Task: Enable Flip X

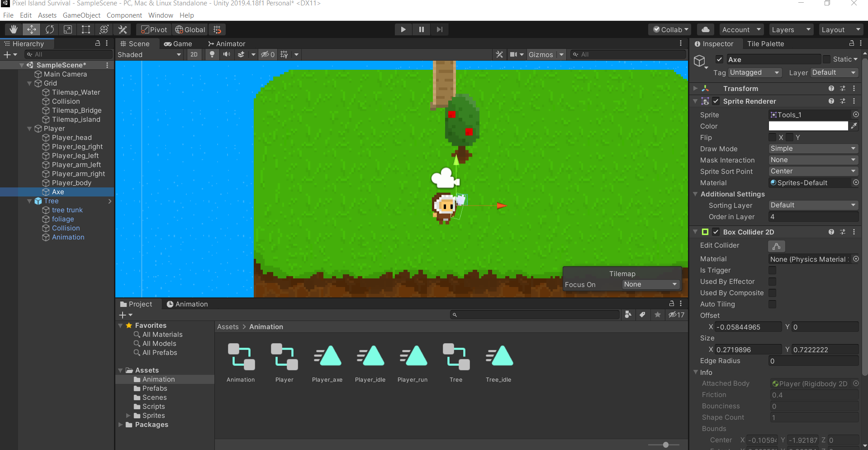Action: tap(773, 137)
